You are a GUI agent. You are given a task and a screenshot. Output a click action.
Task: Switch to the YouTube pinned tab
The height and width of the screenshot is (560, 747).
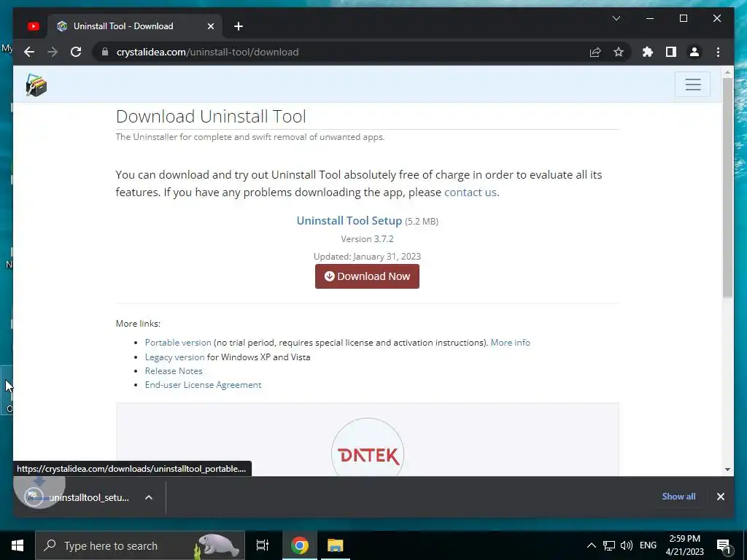pos(34,26)
